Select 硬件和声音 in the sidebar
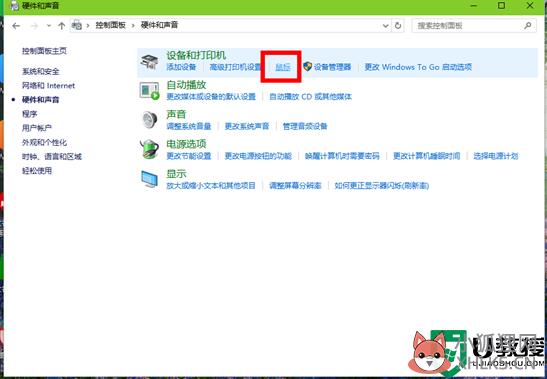 point(41,100)
